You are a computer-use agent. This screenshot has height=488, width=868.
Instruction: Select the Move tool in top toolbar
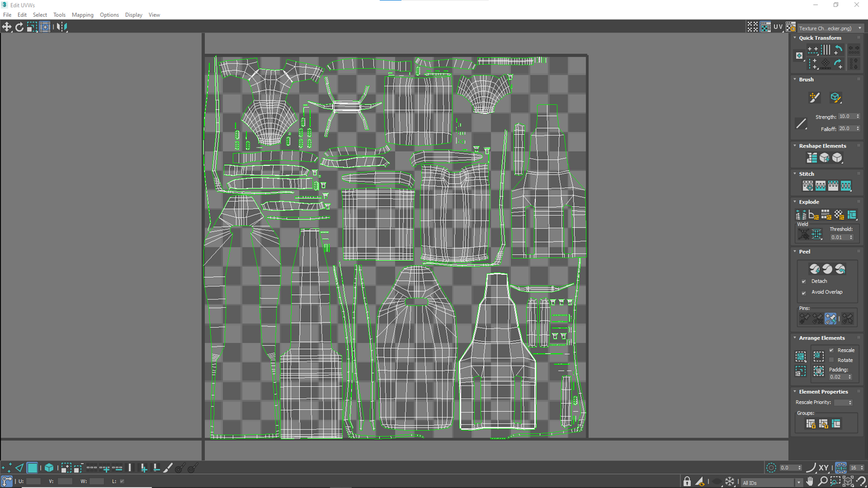(x=7, y=27)
